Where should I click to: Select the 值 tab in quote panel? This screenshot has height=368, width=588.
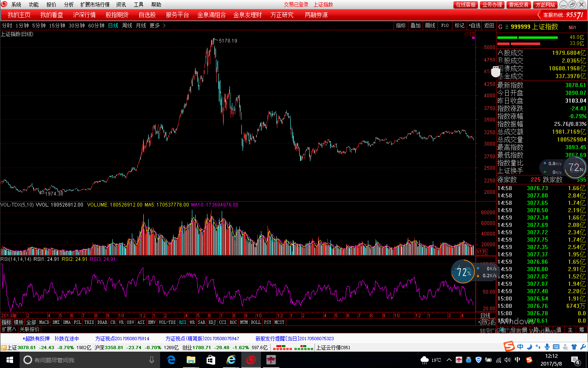559,330
